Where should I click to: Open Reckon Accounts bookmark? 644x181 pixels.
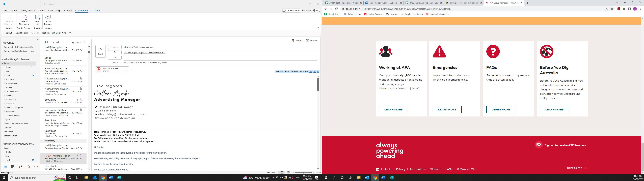click(x=373, y=14)
